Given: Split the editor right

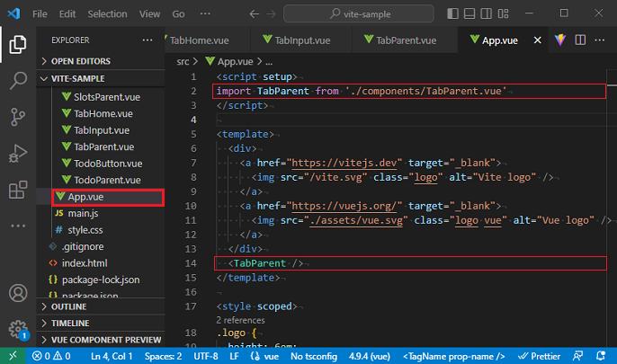Looking at the screenshot, I should pos(580,40).
